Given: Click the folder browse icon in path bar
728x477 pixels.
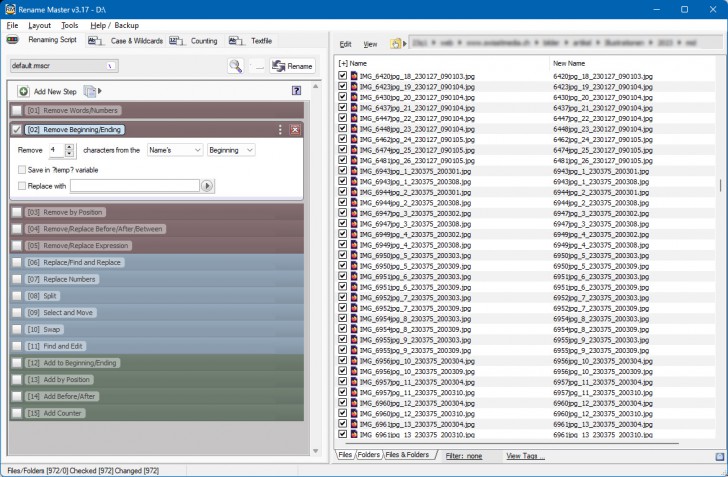Looking at the screenshot, I should click(x=396, y=44).
